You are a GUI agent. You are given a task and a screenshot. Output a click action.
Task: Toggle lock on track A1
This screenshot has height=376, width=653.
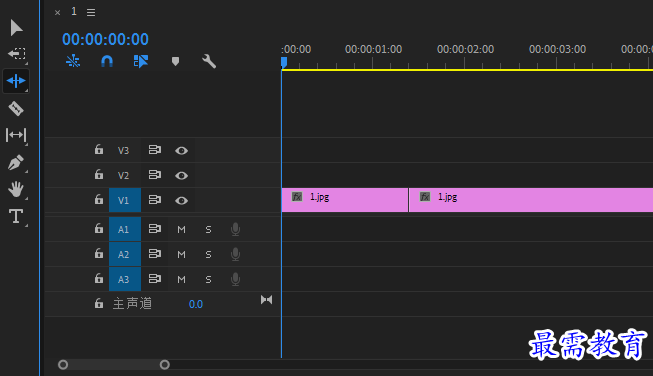[x=99, y=229]
